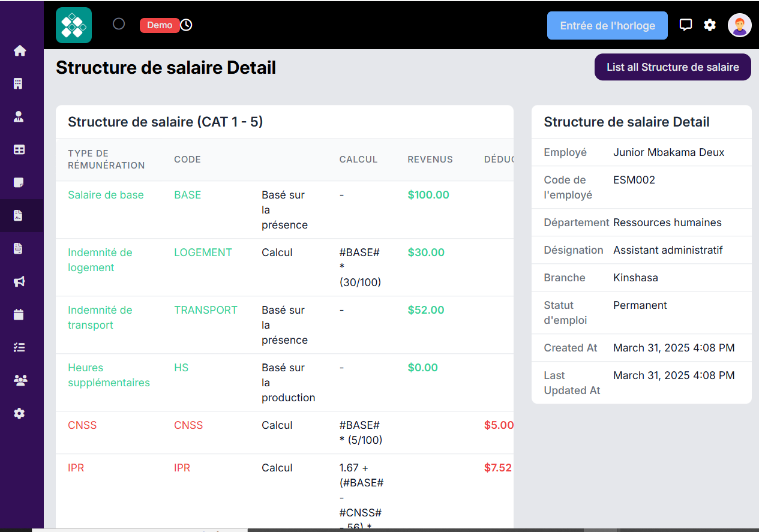Screen dimensions: 759x532
Task: Open the Home icon in the sidebar
Action: coord(20,50)
